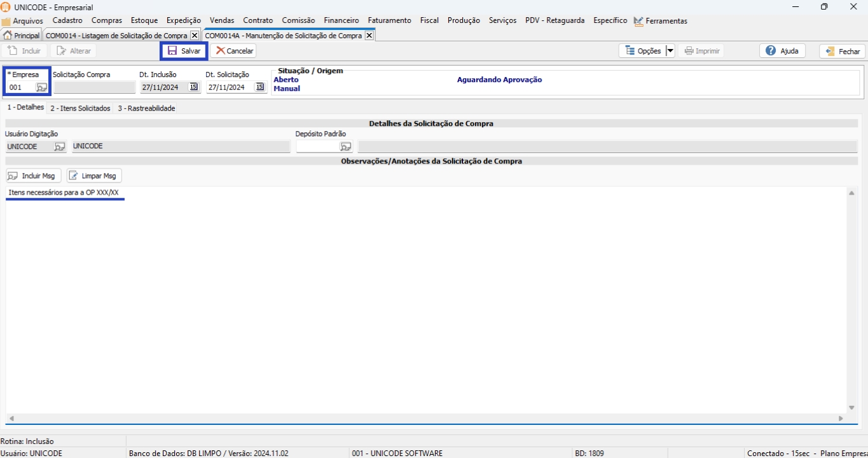Expand the Opções dropdown arrow

(x=670, y=51)
